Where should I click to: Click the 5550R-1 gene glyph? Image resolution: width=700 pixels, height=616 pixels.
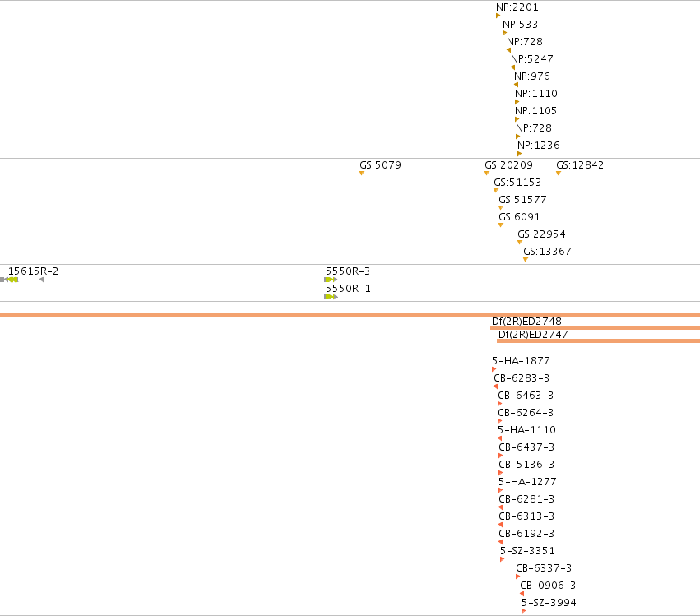[x=331, y=297]
